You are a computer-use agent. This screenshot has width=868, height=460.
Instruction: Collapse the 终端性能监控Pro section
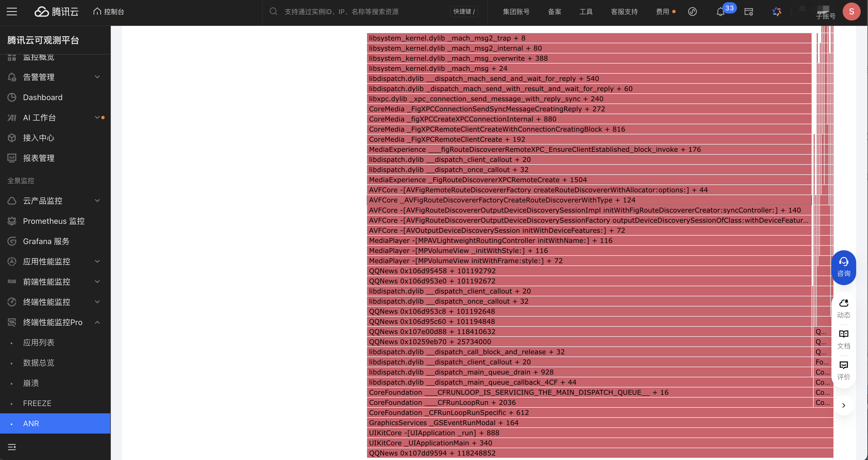[97, 322]
